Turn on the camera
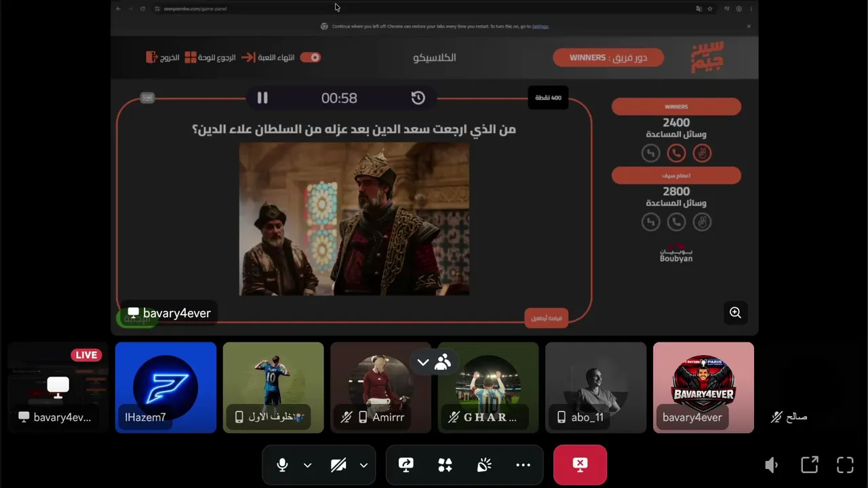 [x=338, y=465]
